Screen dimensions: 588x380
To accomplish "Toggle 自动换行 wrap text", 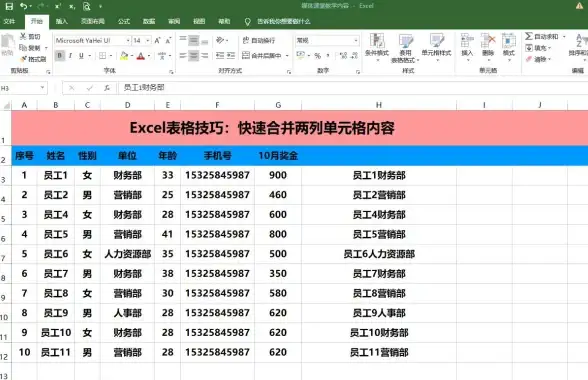I will pos(259,40).
